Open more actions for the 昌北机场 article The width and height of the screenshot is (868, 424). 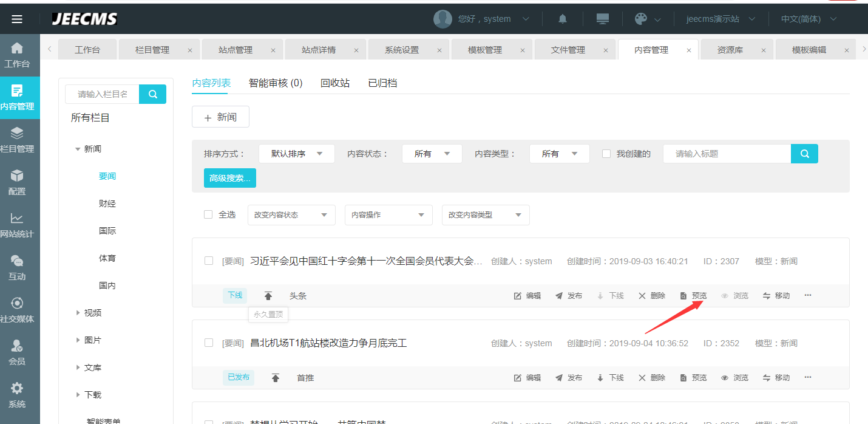[808, 377]
